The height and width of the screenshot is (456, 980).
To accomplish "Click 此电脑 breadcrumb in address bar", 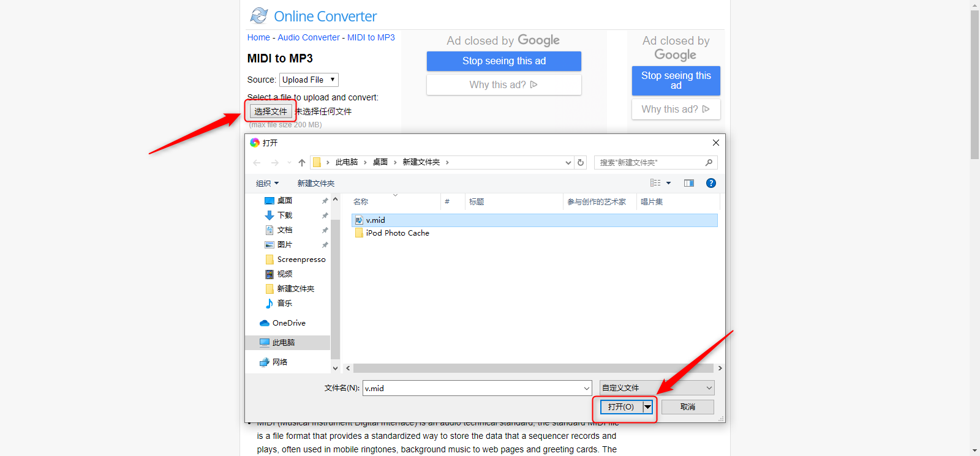I will [347, 162].
